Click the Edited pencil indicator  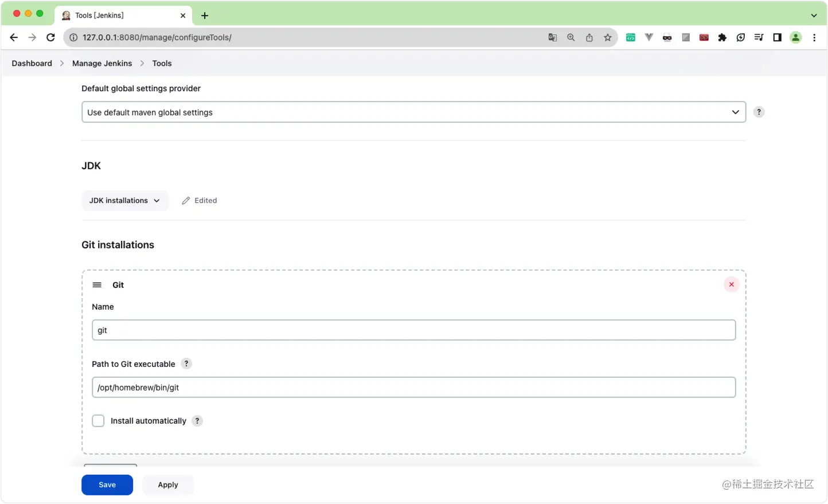pos(199,201)
